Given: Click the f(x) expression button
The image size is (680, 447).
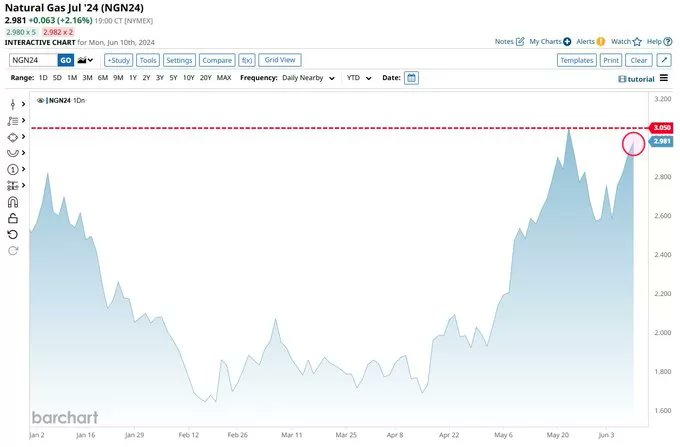Looking at the screenshot, I should coord(247,60).
